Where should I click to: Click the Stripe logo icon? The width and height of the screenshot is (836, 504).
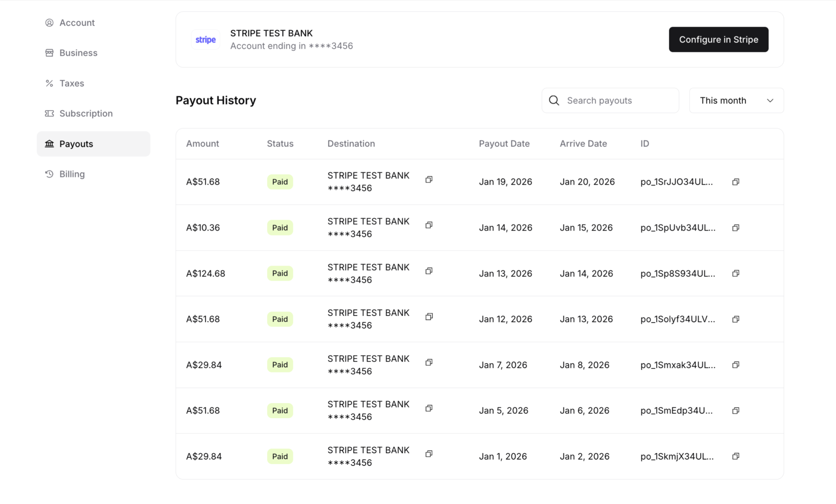pos(205,40)
